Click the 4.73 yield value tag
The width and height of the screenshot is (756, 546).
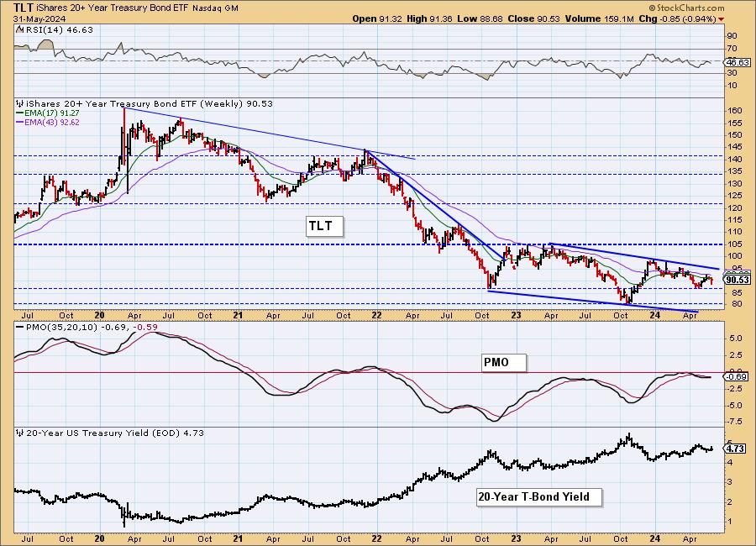pyautogui.click(x=736, y=449)
